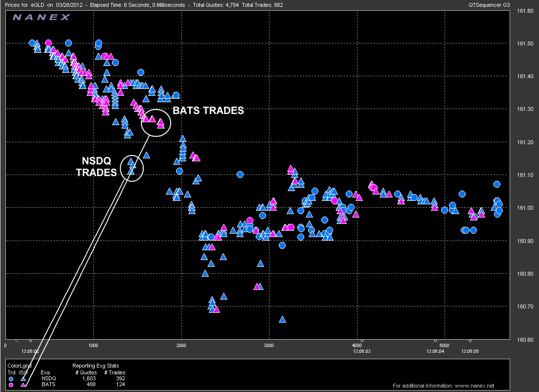The height and width of the screenshot is (392, 539).
Task: Select the time marker above 13:06:04
Action: coord(435,341)
